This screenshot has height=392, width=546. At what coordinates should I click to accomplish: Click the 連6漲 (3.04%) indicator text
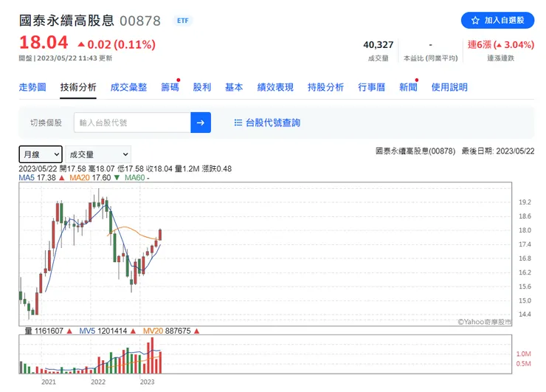pos(501,45)
